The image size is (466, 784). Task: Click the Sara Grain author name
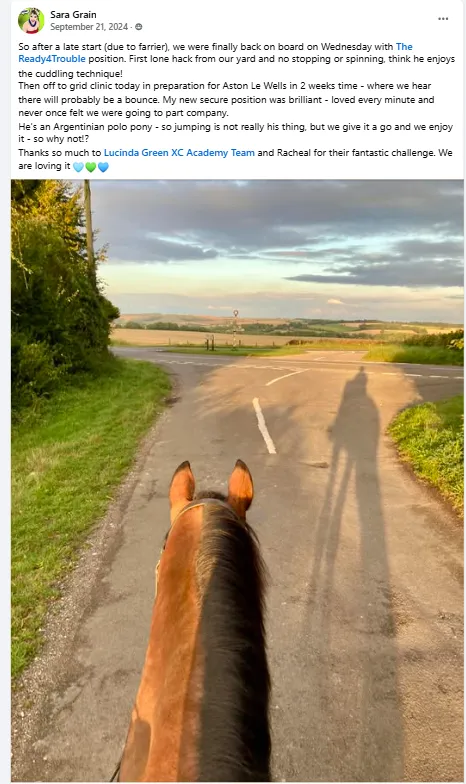pyautogui.click(x=73, y=14)
